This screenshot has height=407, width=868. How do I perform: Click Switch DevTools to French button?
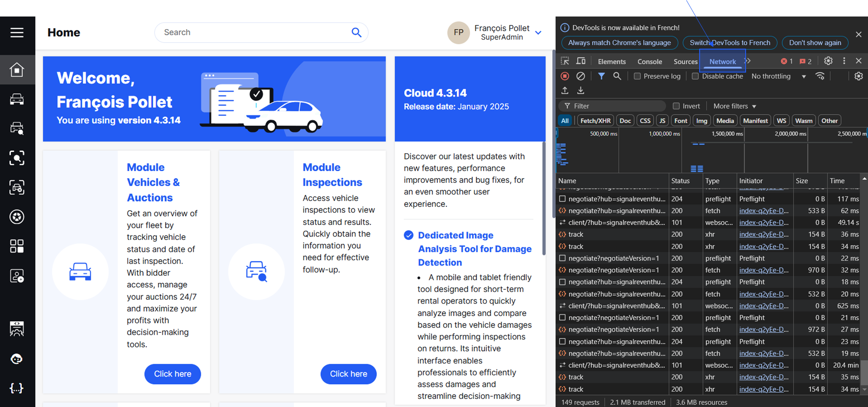(x=730, y=43)
